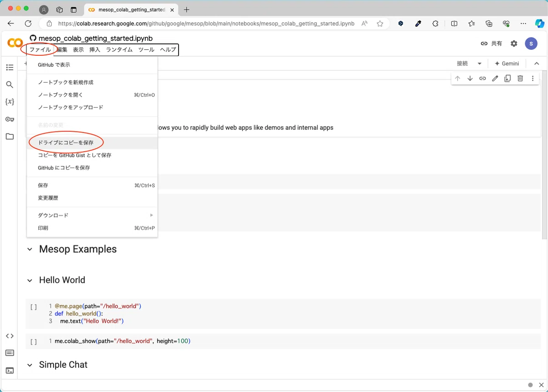The width and height of the screenshot is (548, 392).
Task: Click the 接続 connect button
Action: 463,64
